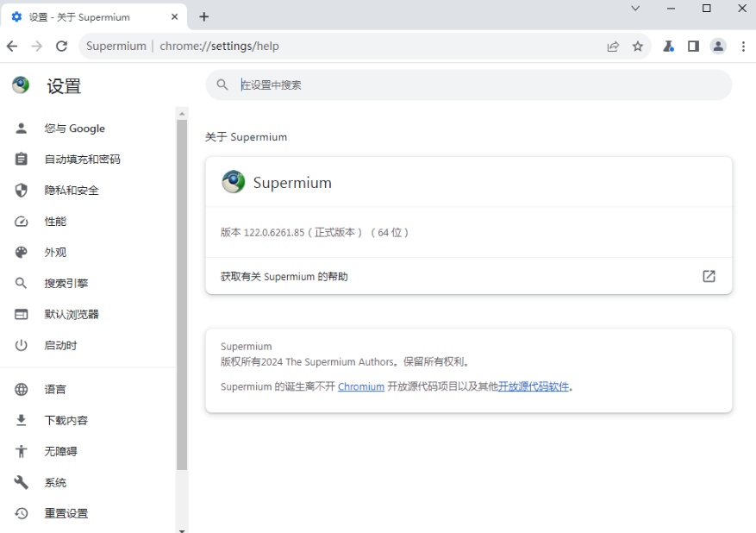The height and width of the screenshot is (533, 756).
Task: Click the forward navigation arrow
Action: 37,47
